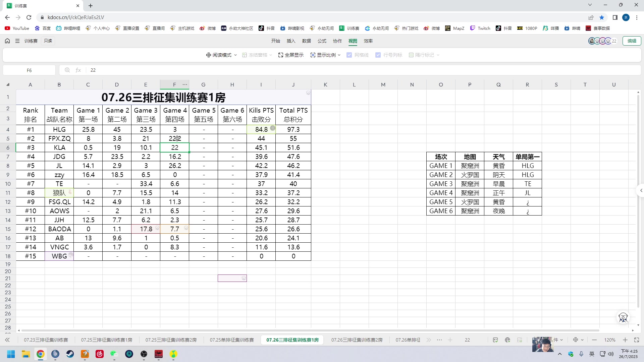Open the 数据 data menu tab
Viewport: 644px width, 362px height.
click(306, 41)
